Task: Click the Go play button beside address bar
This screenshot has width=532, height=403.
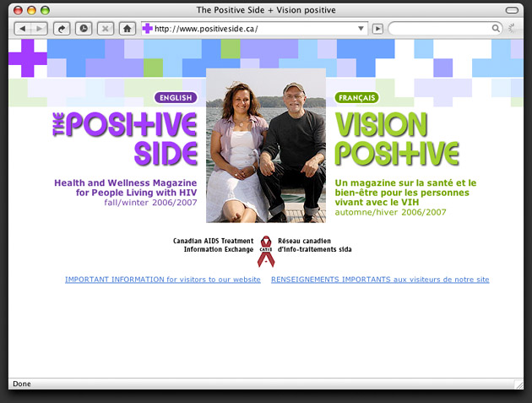Action: click(377, 29)
